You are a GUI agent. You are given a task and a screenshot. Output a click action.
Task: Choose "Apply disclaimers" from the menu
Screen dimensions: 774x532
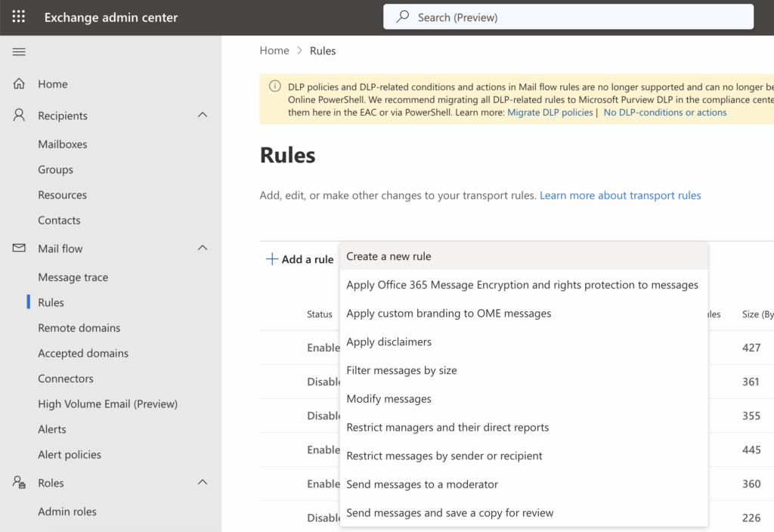pos(389,342)
